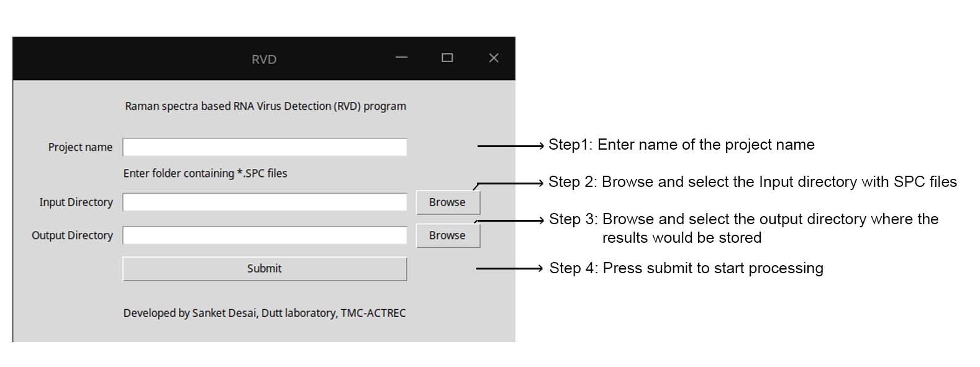Select the Output Directory text field
980x367 pixels.
click(x=265, y=235)
